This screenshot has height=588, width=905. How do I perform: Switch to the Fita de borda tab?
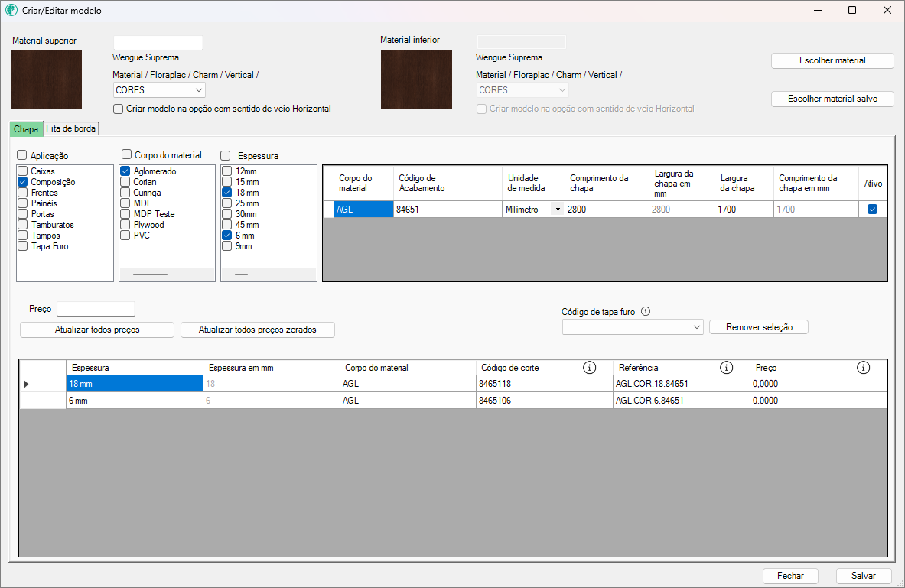[71, 128]
